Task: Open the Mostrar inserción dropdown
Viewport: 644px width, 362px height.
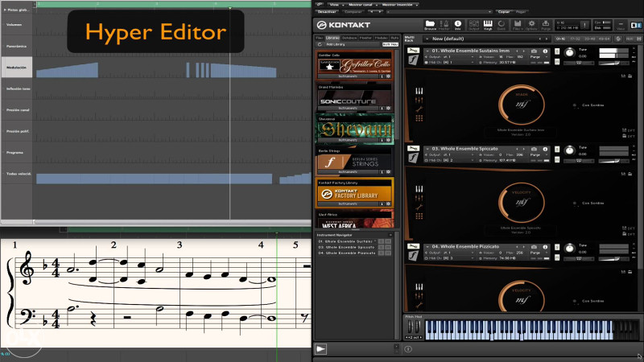Action: click(x=399, y=5)
